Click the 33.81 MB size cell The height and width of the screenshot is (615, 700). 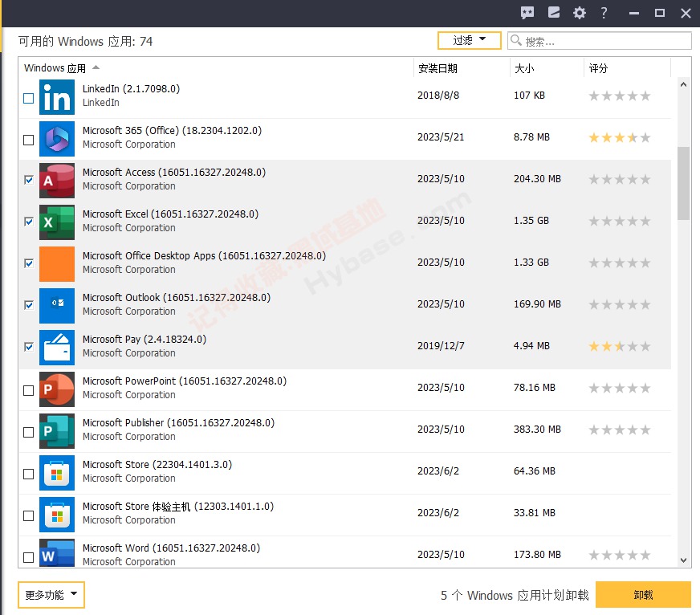pos(535,513)
